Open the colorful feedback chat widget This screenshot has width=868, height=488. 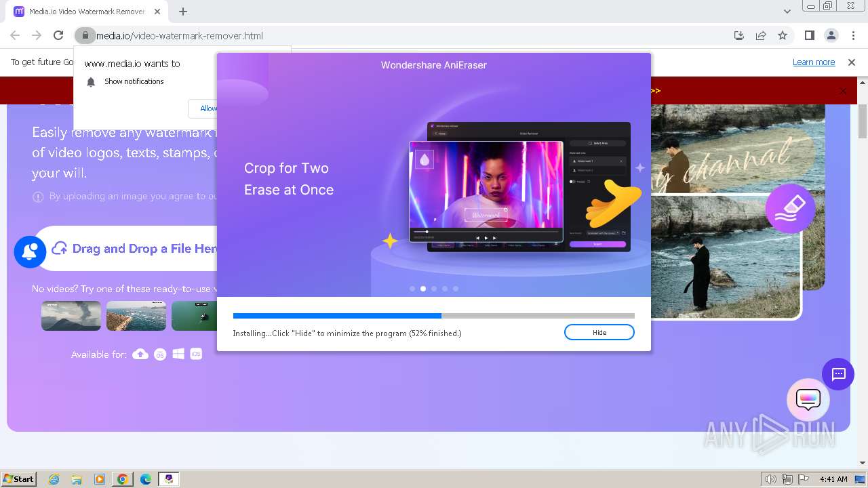(x=808, y=400)
